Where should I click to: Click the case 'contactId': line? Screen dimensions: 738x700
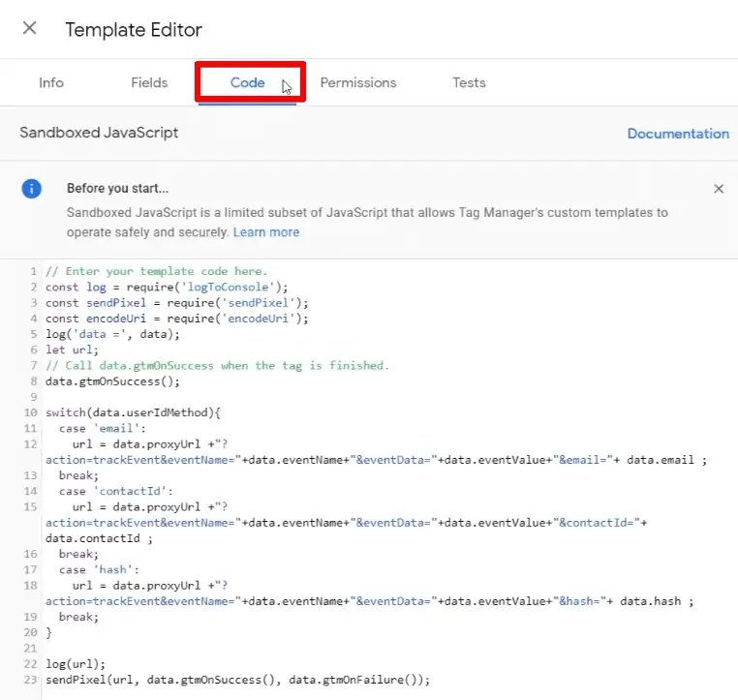[x=116, y=491]
